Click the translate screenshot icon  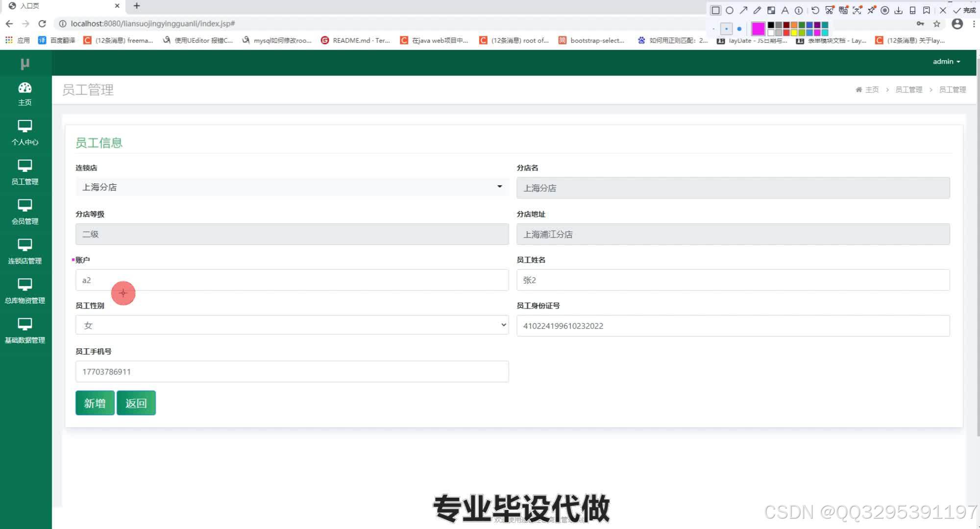point(843,10)
